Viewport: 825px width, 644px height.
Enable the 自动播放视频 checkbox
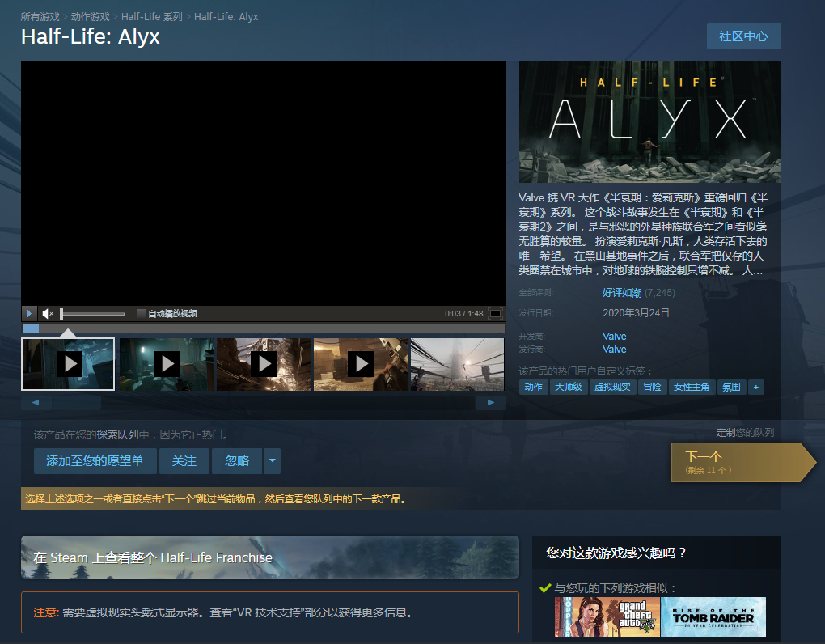pyautogui.click(x=141, y=314)
